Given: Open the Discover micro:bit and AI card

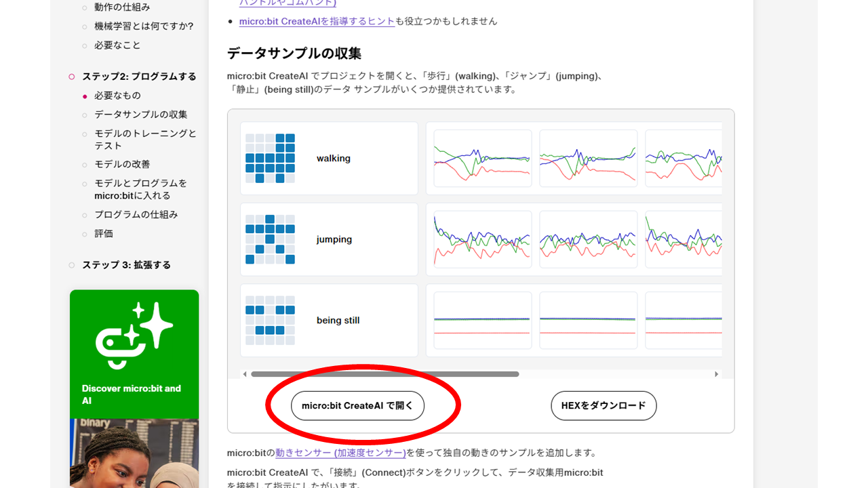Looking at the screenshot, I should 134,354.
